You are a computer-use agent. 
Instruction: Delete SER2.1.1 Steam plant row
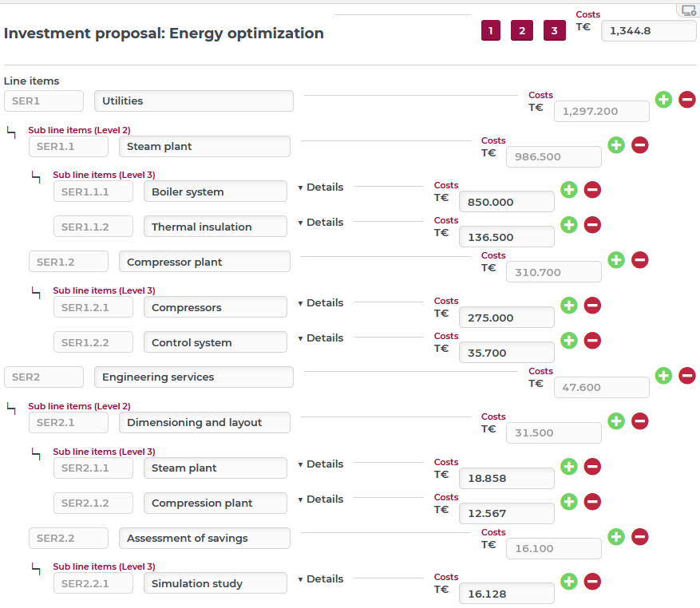click(592, 467)
